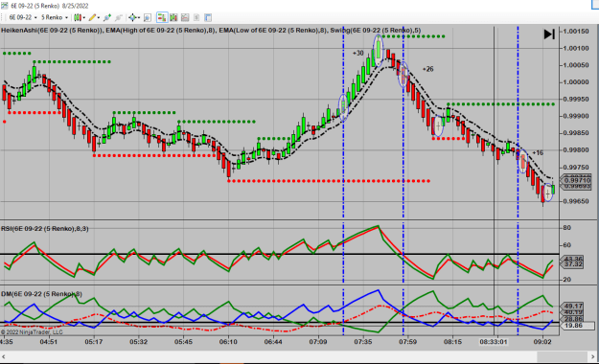Click the scrollbar right arrow

593,356
